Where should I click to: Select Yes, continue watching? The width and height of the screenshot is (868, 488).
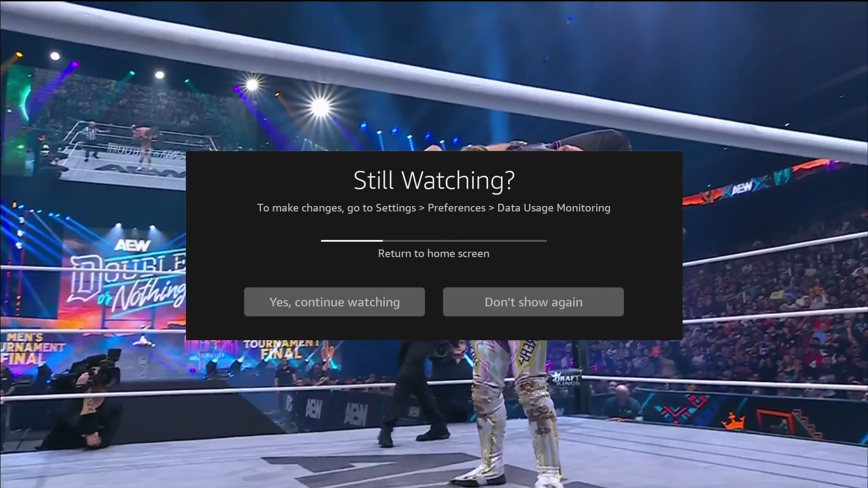[x=334, y=302]
